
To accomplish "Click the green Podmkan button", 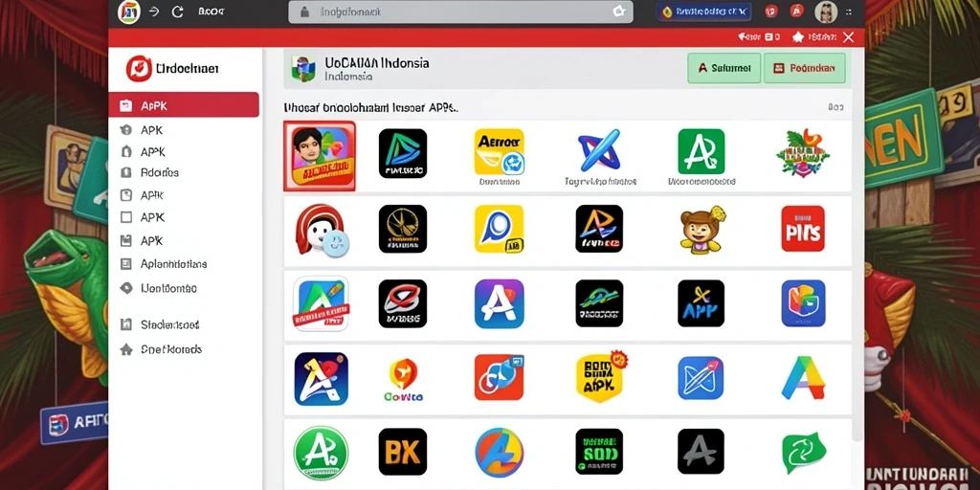I will [x=804, y=68].
